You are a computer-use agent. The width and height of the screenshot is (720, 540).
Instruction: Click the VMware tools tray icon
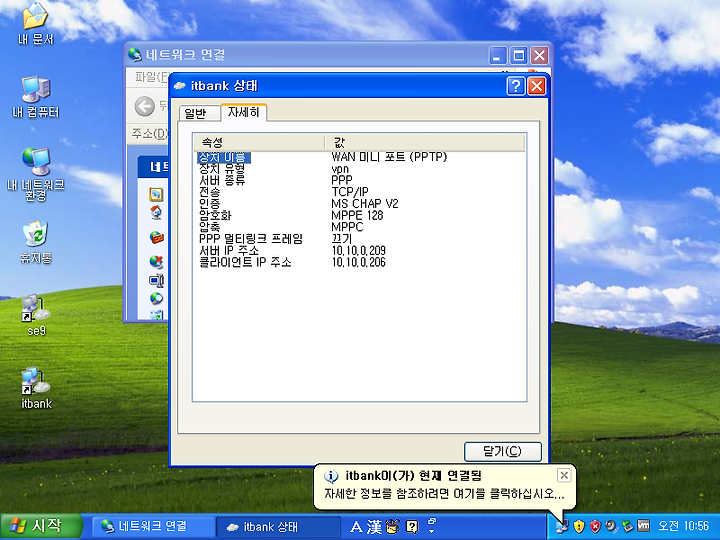click(644, 526)
